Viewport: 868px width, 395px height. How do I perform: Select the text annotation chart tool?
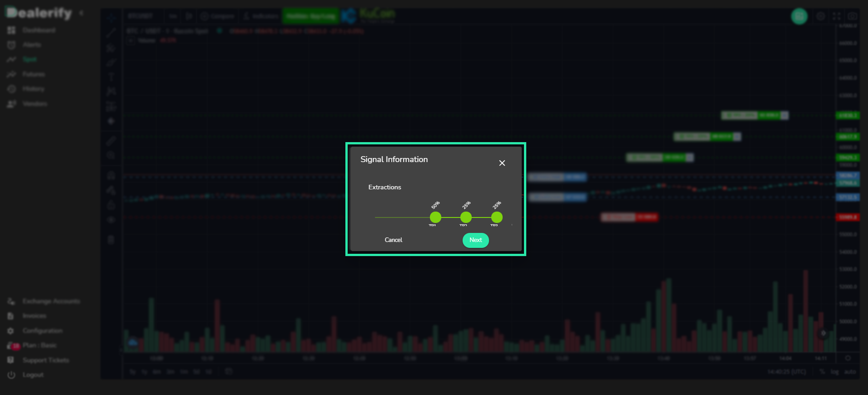point(111,77)
